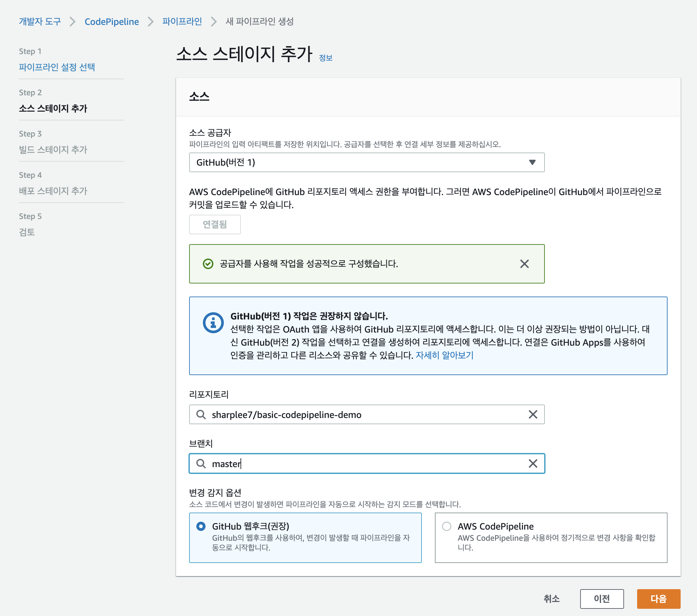Image resolution: width=697 pixels, height=616 pixels.
Task: Clear the repository field with its X icon
Action: pos(533,414)
